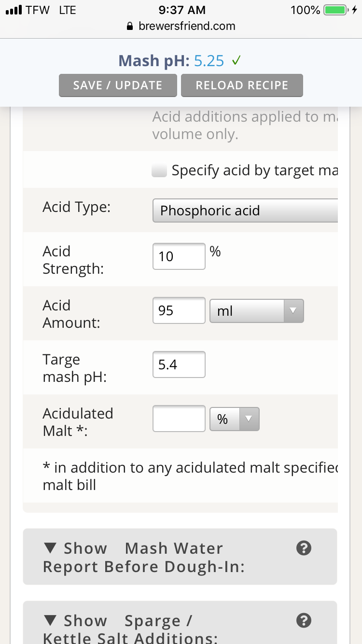
Task: Select the Target mash pH field
Action: (179, 364)
